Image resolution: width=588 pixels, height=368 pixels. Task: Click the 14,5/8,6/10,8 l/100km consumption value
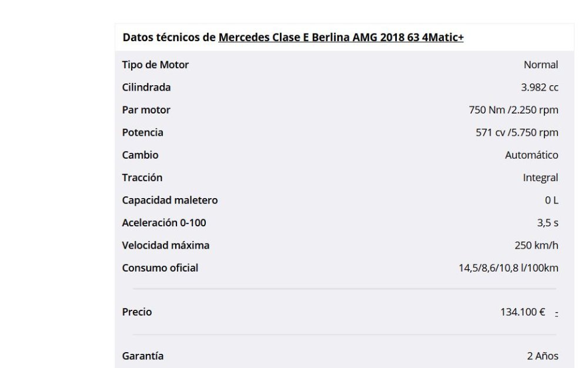click(x=508, y=268)
